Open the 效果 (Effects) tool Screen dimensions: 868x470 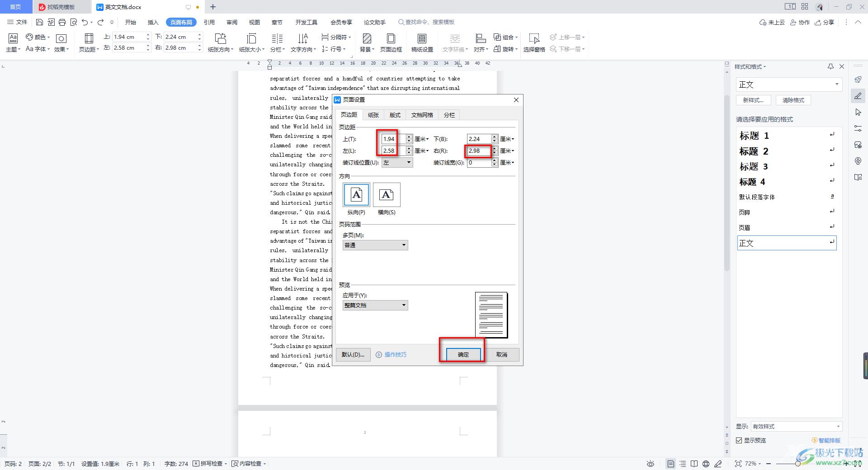click(61, 42)
